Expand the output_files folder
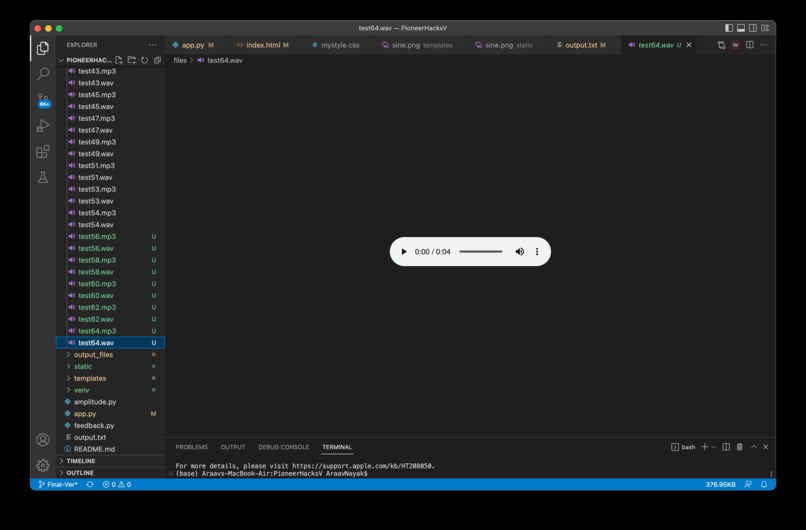806x530 pixels. [111, 354]
